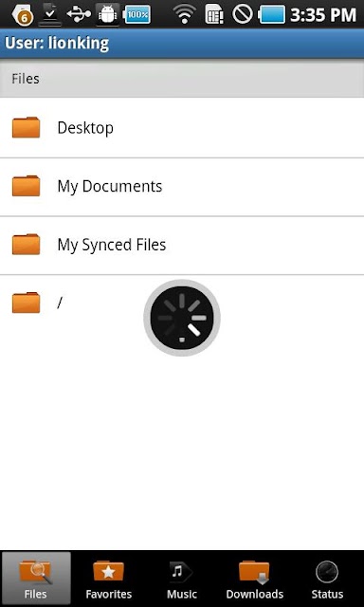Tap the loading spinner indicator
The width and height of the screenshot is (364, 607).
tap(182, 318)
